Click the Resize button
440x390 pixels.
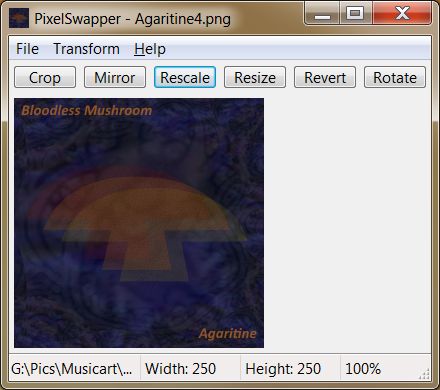tap(255, 77)
